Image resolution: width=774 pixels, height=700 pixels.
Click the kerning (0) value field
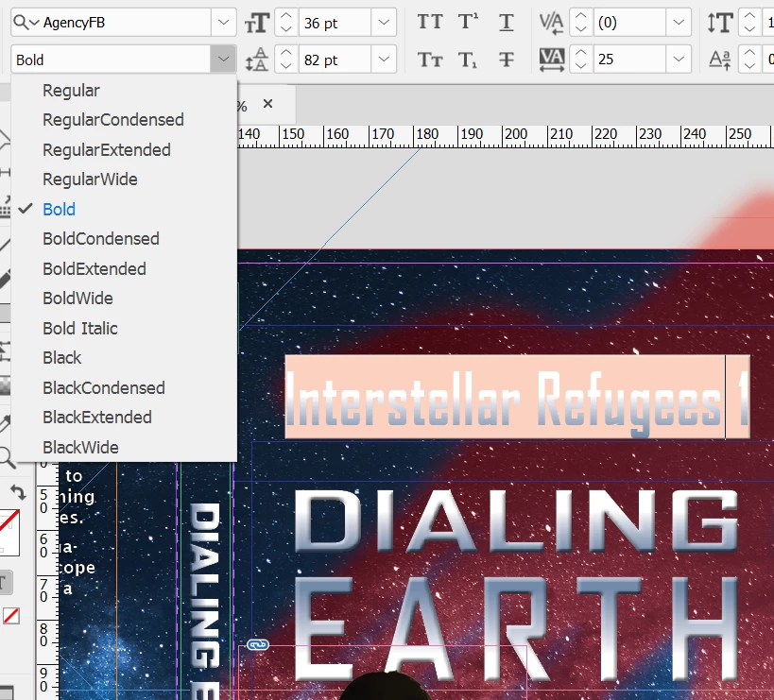[x=629, y=22]
